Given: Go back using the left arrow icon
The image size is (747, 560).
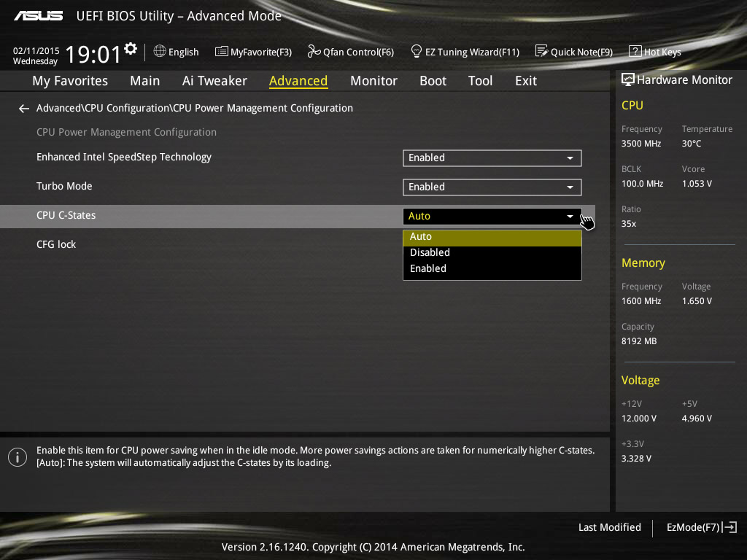Looking at the screenshot, I should pyautogui.click(x=24, y=109).
